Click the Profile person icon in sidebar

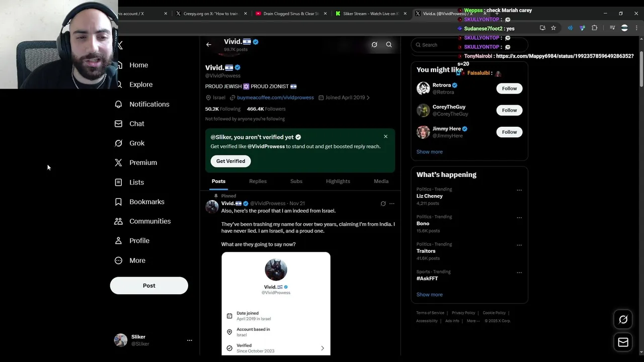coord(118,241)
